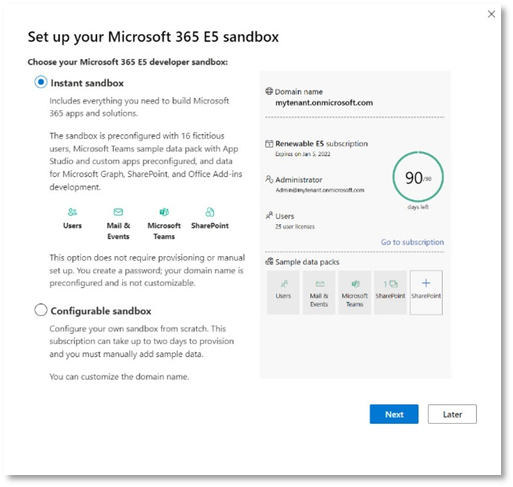Click the Next button

click(394, 414)
